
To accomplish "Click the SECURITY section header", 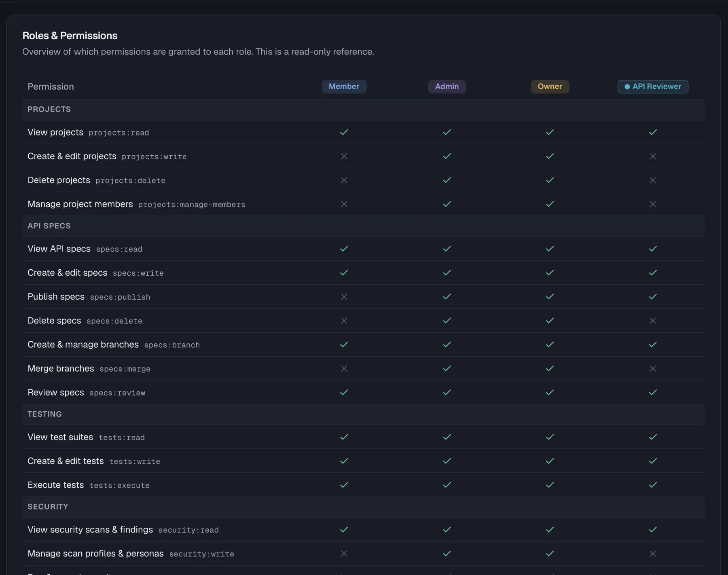I will (x=48, y=507).
